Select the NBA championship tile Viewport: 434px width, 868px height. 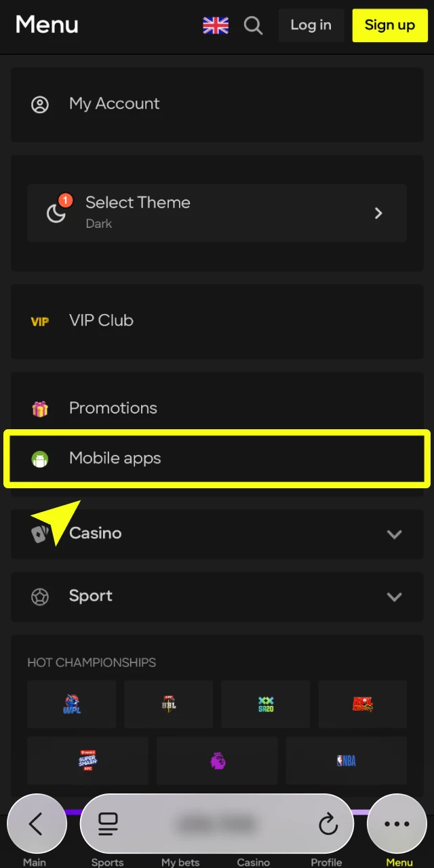[x=346, y=760]
